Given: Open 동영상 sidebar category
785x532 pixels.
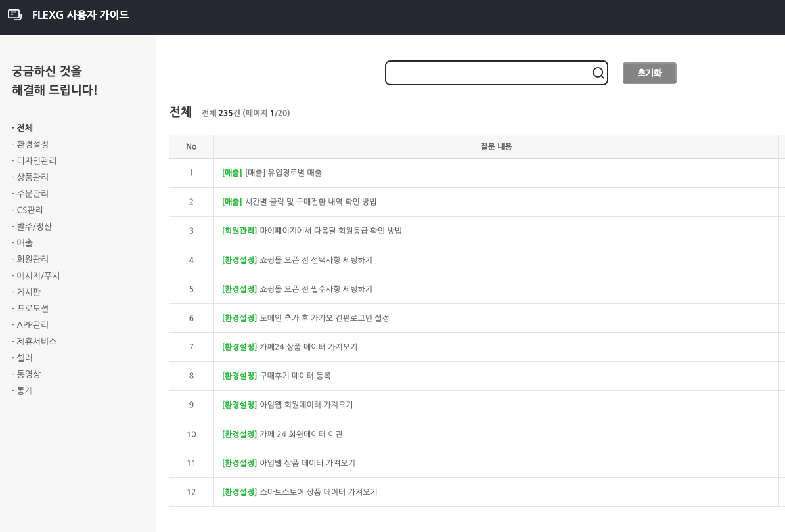Looking at the screenshot, I should click(x=29, y=374).
